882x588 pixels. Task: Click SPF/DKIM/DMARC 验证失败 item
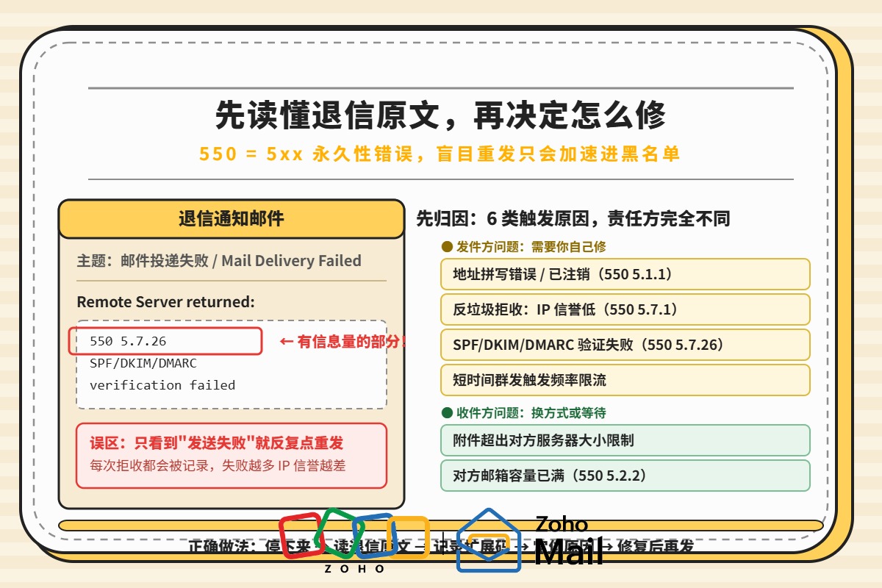coord(625,345)
